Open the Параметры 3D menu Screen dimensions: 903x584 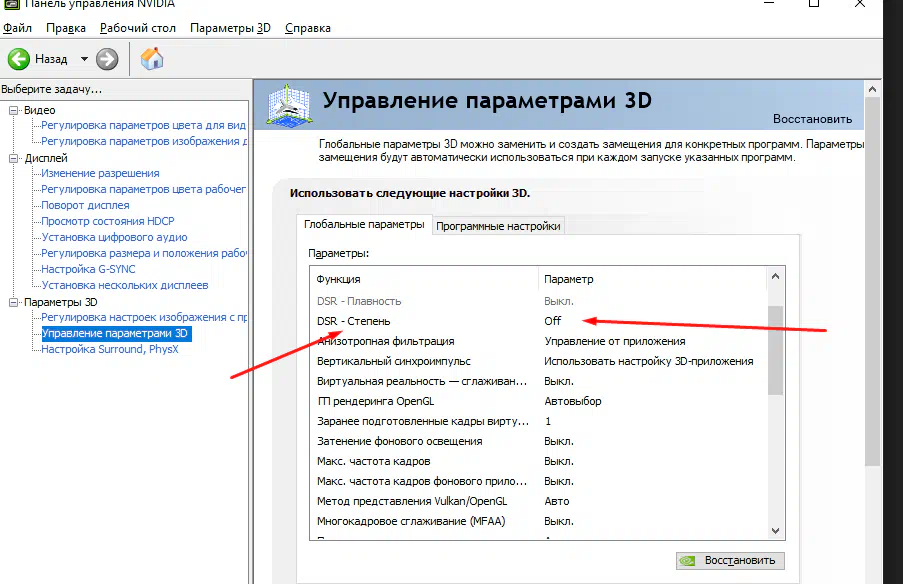pyautogui.click(x=230, y=28)
